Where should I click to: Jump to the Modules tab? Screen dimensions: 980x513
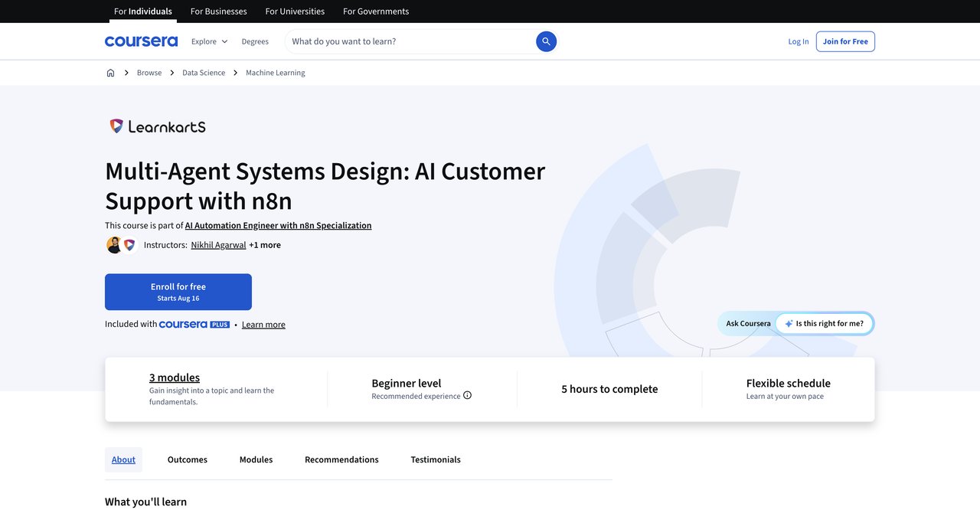pos(256,459)
